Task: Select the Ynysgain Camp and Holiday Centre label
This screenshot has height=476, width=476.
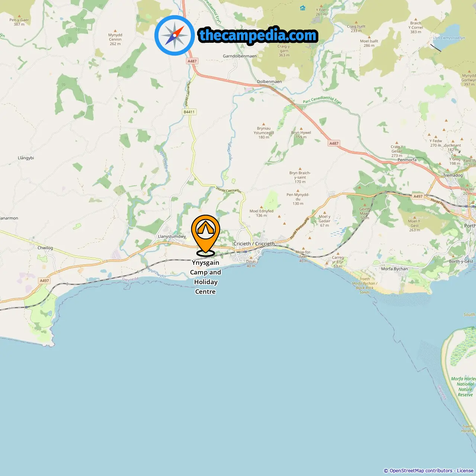Action: pos(206,277)
